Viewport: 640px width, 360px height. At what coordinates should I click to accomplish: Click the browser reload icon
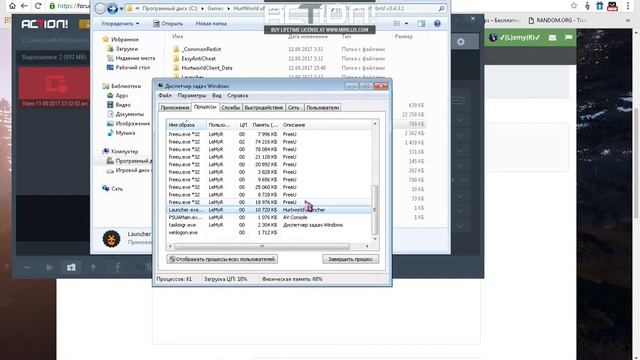tap(38, 6)
